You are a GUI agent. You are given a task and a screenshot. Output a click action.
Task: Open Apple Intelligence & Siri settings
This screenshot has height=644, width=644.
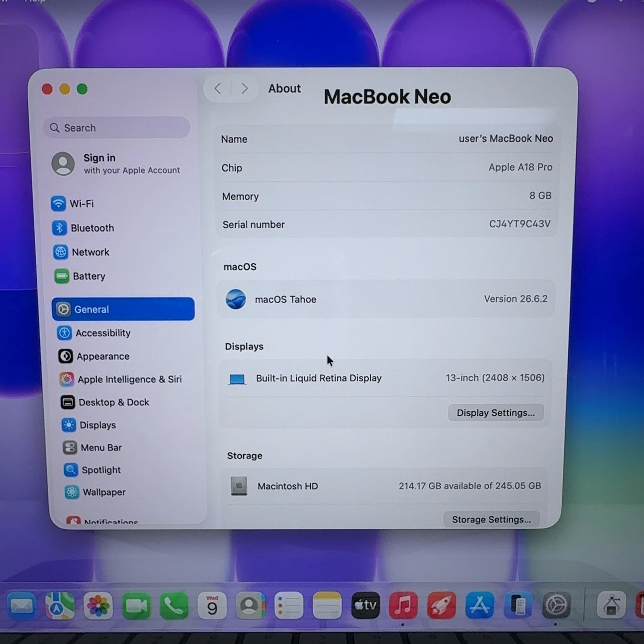pos(121,379)
